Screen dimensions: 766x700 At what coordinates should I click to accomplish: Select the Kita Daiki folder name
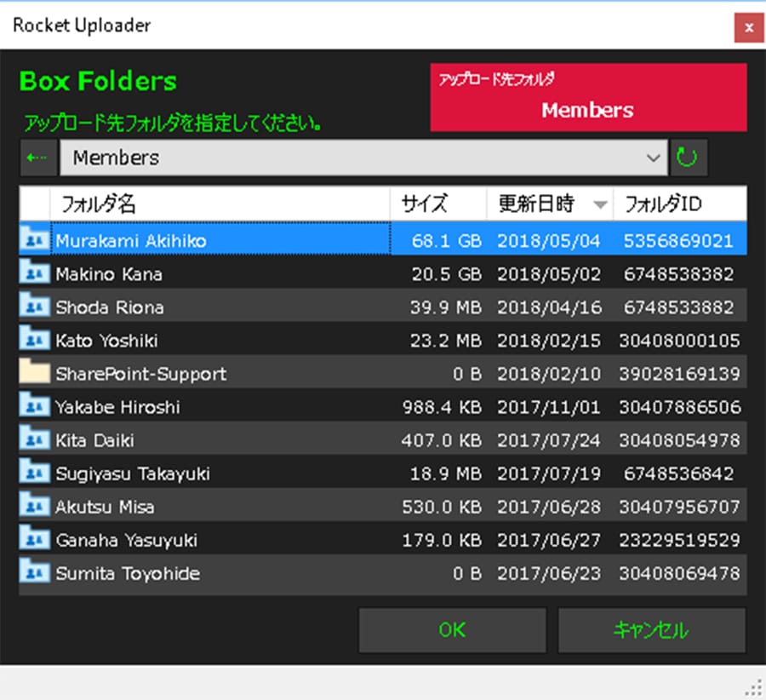pos(94,440)
